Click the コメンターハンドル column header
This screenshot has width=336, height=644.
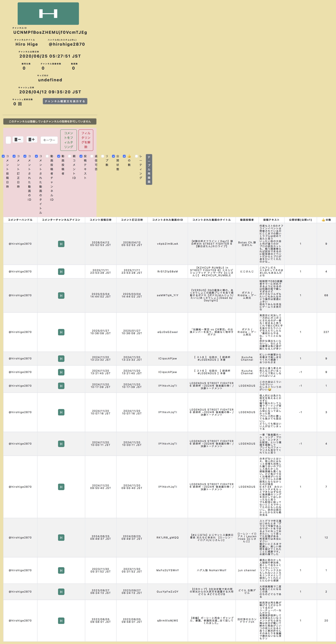pos(20,220)
